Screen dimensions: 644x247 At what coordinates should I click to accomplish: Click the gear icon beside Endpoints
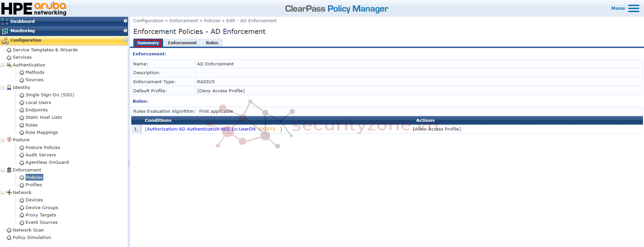[x=22, y=110]
